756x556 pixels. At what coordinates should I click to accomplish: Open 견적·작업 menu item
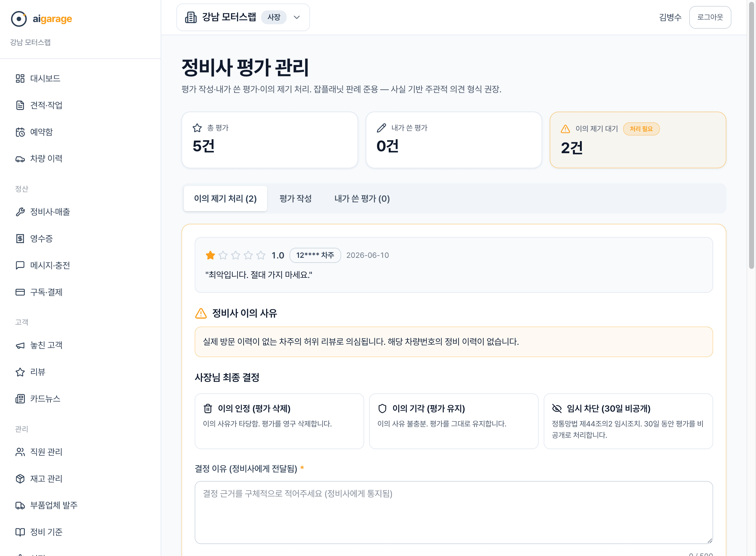(80, 105)
